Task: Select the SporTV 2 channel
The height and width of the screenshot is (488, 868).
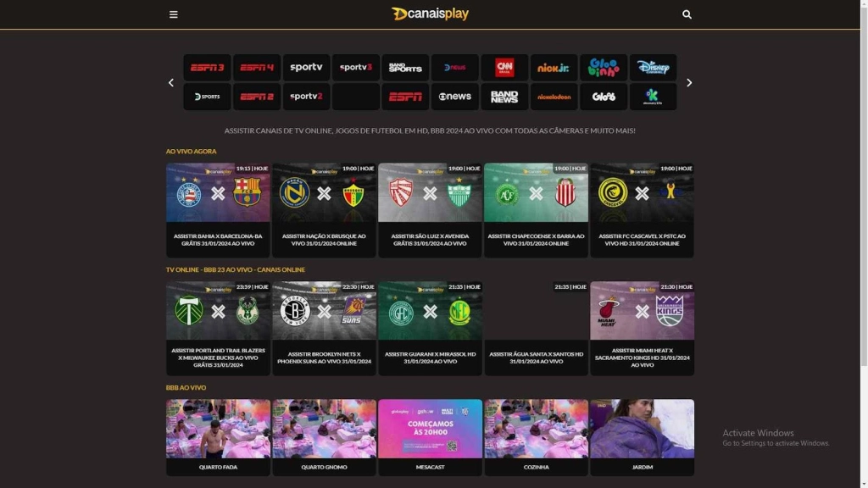Action: pyautogui.click(x=306, y=97)
